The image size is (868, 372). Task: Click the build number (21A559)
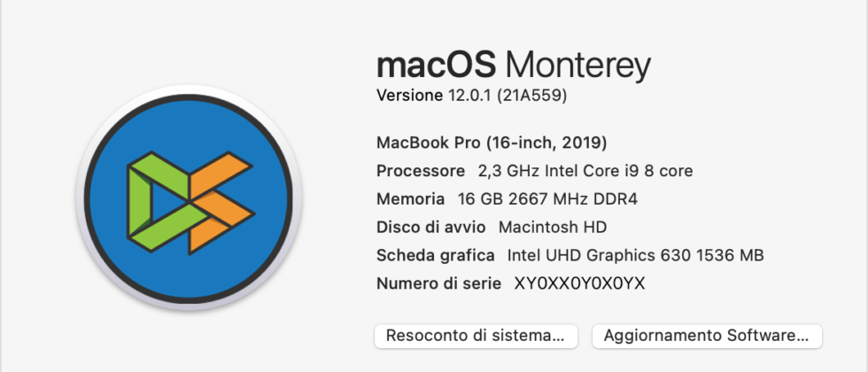[x=532, y=95]
